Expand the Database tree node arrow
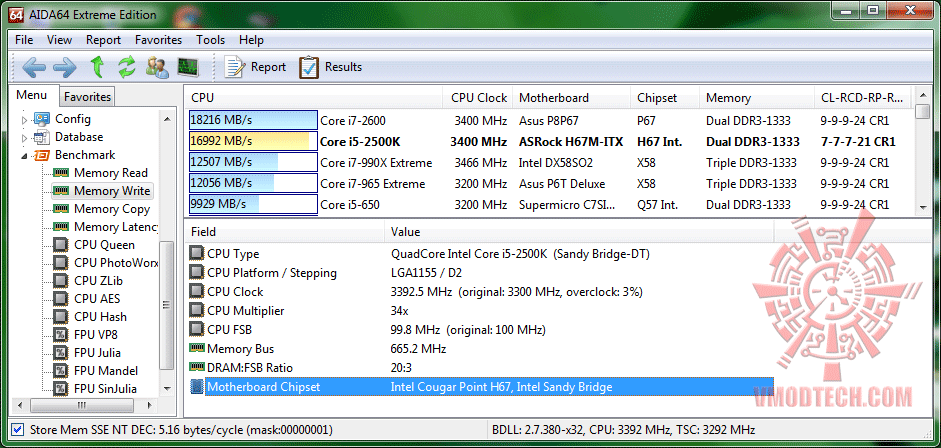The width and height of the screenshot is (941, 448). click(25, 137)
